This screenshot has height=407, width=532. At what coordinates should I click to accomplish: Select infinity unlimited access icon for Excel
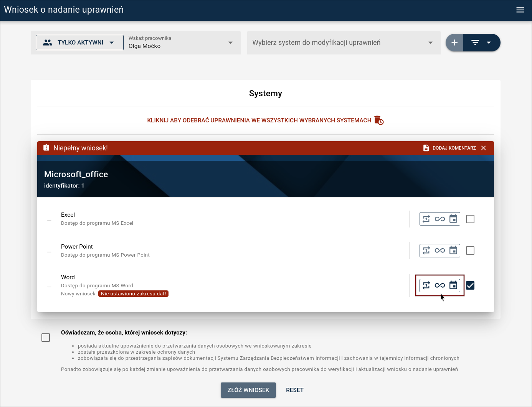click(x=440, y=219)
